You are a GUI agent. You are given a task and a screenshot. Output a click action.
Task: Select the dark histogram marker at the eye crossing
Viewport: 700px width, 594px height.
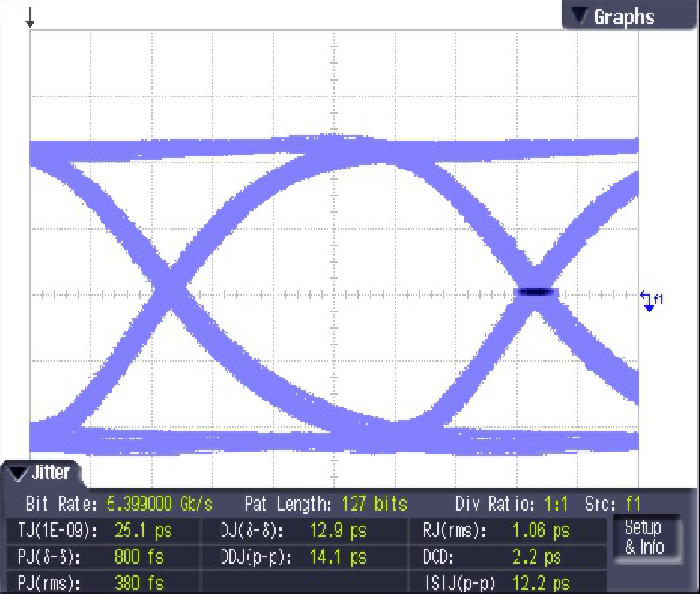[535, 291]
